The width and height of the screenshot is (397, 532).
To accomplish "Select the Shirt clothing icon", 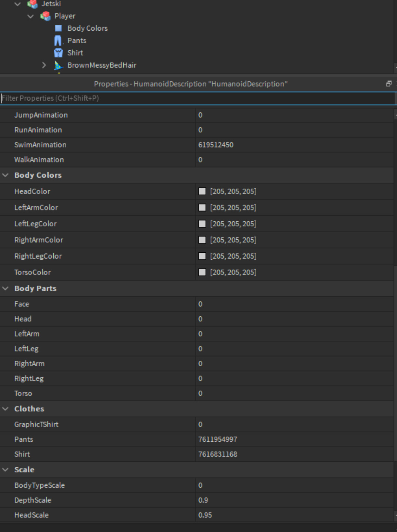I will pos(59,53).
